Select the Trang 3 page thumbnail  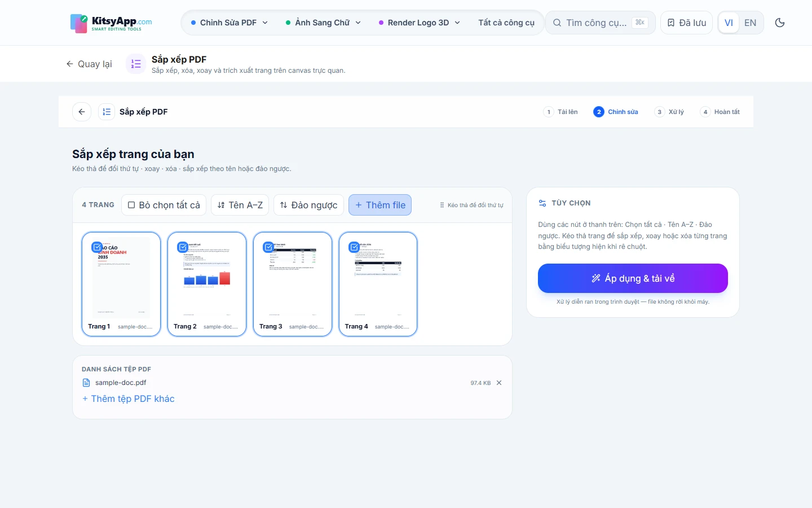(x=293, y=284)
